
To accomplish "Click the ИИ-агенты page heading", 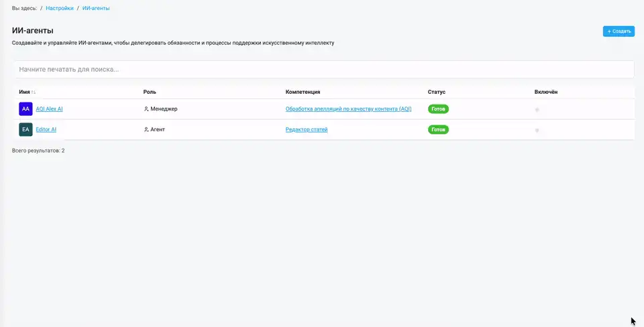I will coord(32,31).
